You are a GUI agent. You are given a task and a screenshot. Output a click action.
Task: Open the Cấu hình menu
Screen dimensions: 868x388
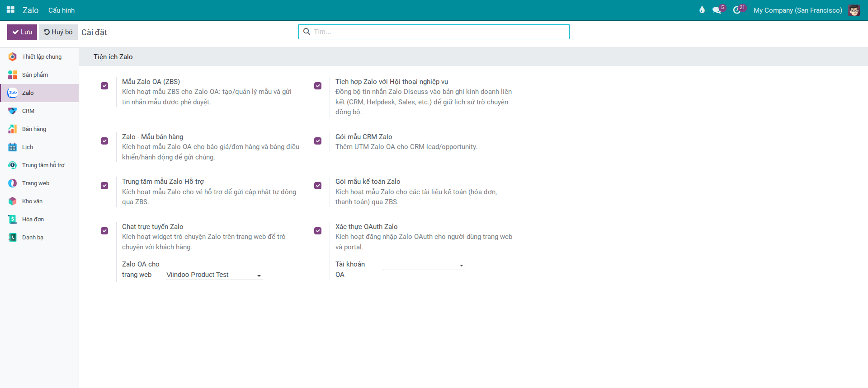click(61, 10)
